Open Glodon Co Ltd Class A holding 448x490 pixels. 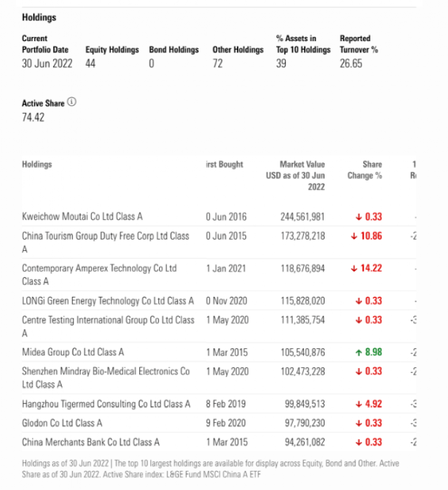(62, 423)
